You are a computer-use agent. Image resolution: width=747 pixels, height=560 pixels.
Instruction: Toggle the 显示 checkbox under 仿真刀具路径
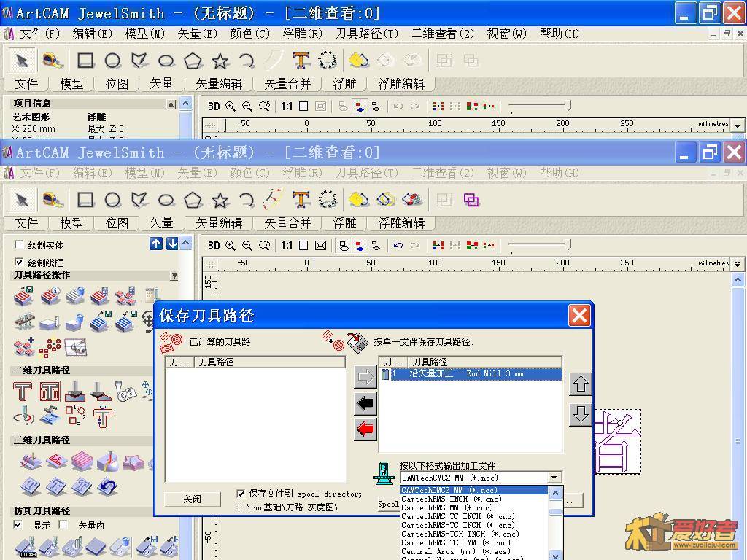[18, 525]
